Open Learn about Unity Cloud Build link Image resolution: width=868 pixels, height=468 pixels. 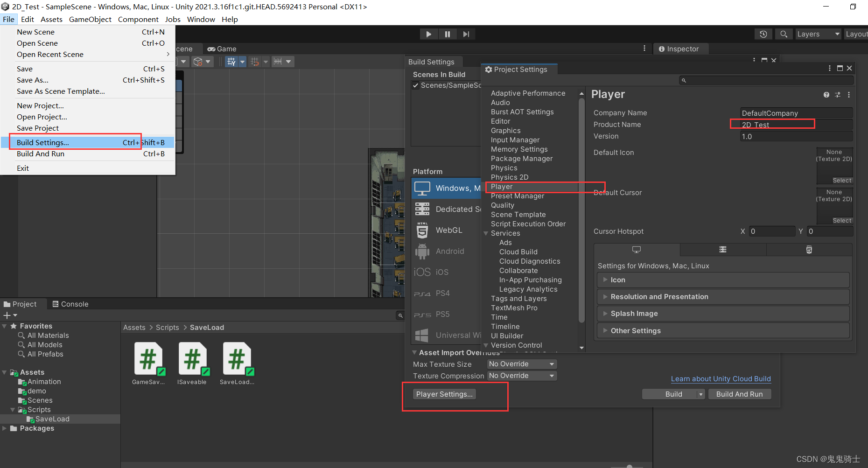pos(721,379)
